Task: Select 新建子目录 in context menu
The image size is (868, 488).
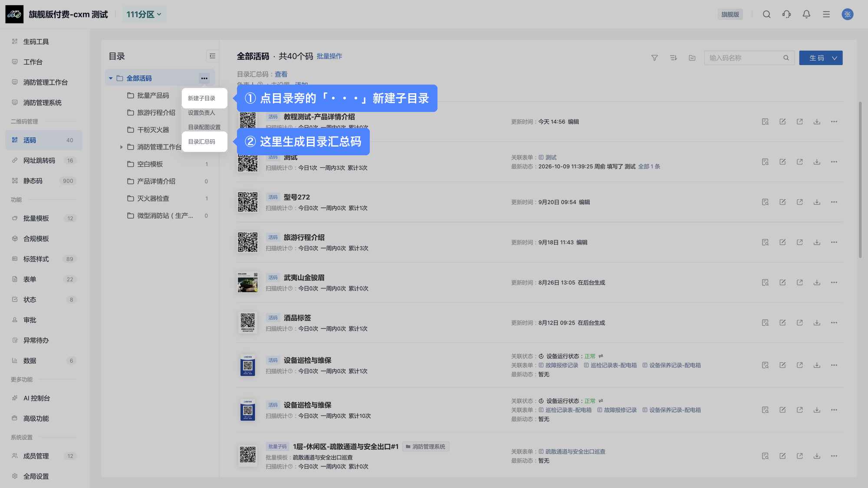Action: point(204,98)
